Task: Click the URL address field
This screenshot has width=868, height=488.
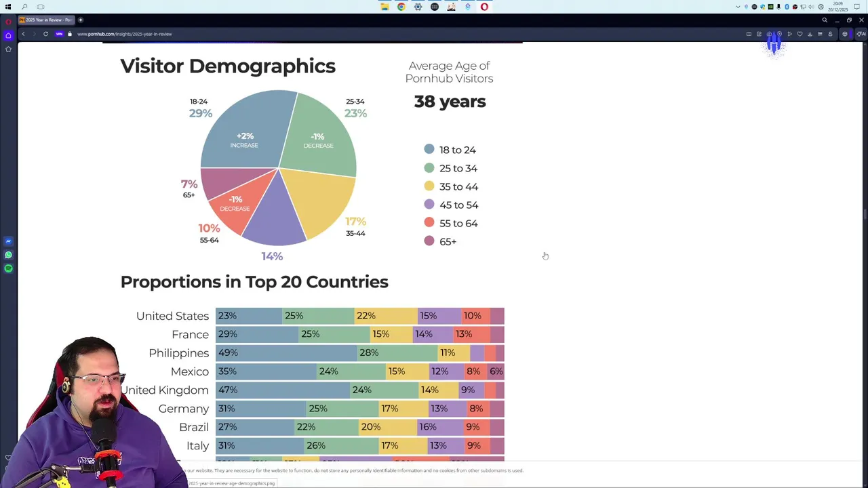Action: coord(124,34)
